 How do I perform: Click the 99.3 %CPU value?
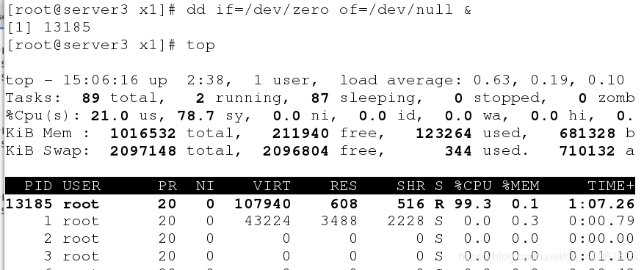(473, 203)
